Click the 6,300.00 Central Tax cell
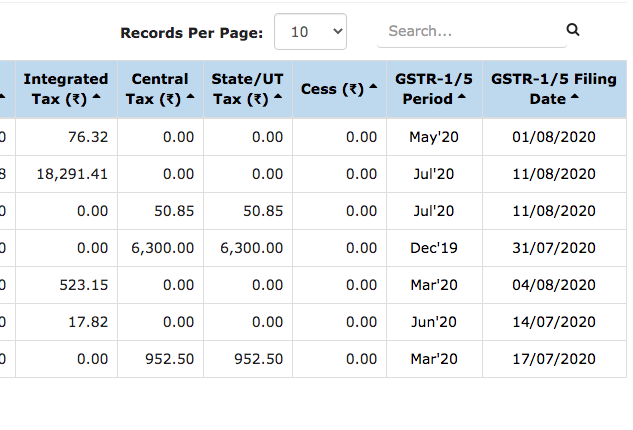The width and height of the screenshot is (633, 430). tap(160, 248)
